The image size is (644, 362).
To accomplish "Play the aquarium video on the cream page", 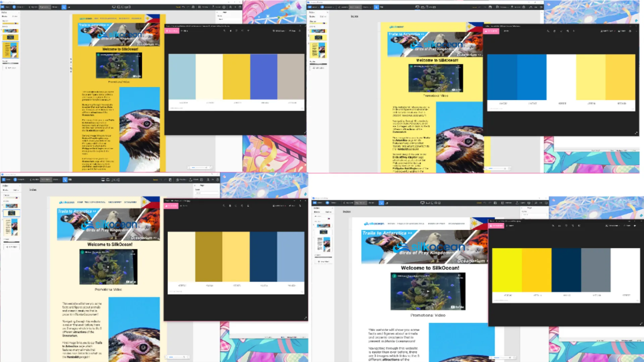I will 108,267.
